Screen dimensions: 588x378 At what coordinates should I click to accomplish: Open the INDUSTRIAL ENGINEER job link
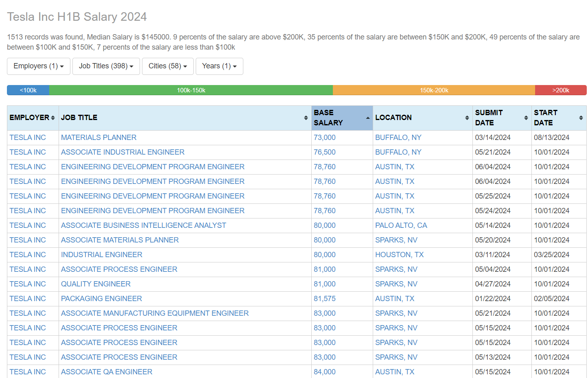(102, 255)
